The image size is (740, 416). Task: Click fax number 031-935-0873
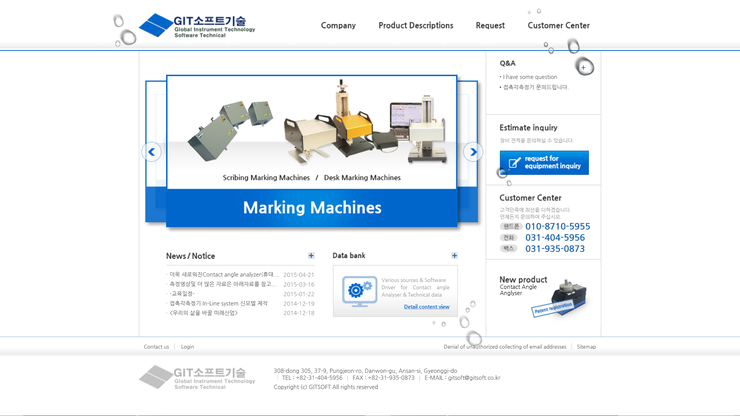coord(555,249)
